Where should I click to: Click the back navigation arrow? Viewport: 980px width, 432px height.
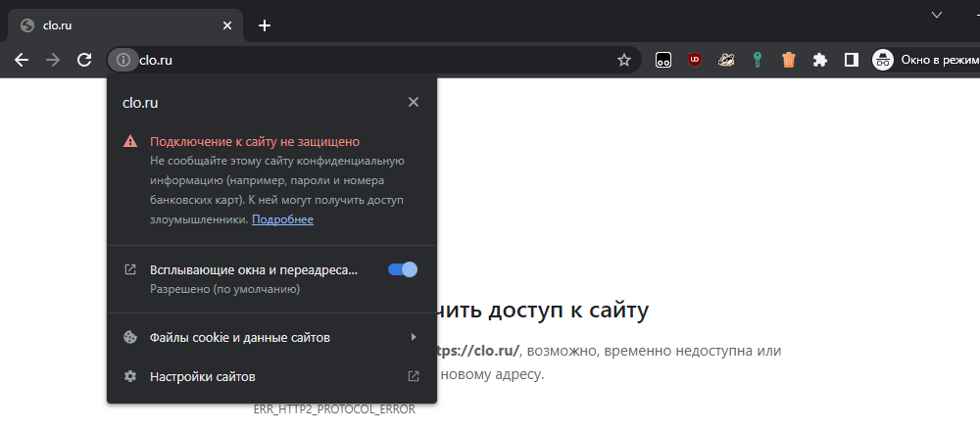(22, 60)
